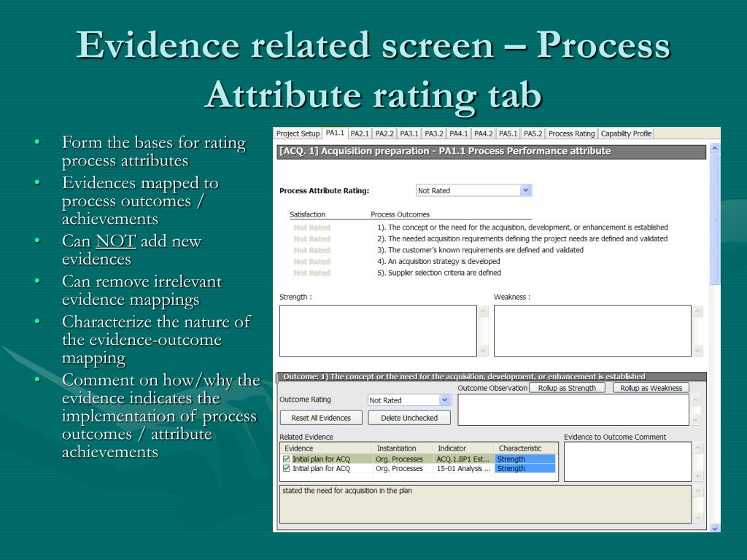Sort by the Instantiation column header
This screenshot has height=560, width=747.
click(403, 448)
